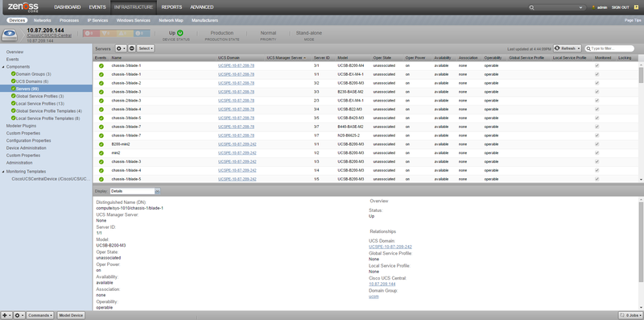Toggle Monitored checkbox for chassis-3/blade-3
Image resolution: width=644 pixels, height=320 pixels.
[597, 92]
